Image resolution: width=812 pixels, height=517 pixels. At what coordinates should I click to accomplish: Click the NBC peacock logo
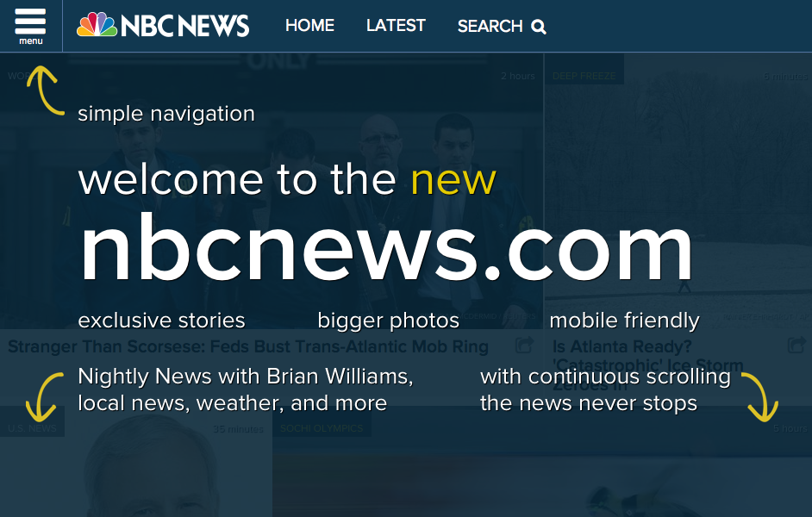97,25
